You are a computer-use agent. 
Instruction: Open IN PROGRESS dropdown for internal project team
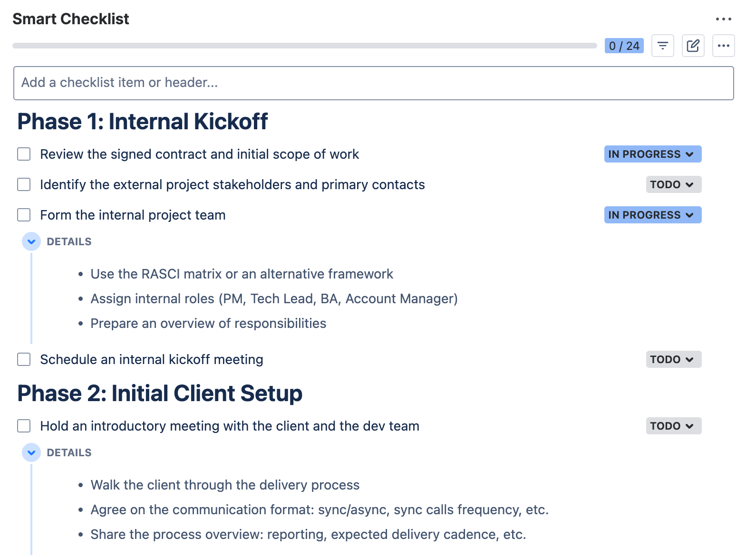(652, 215)
